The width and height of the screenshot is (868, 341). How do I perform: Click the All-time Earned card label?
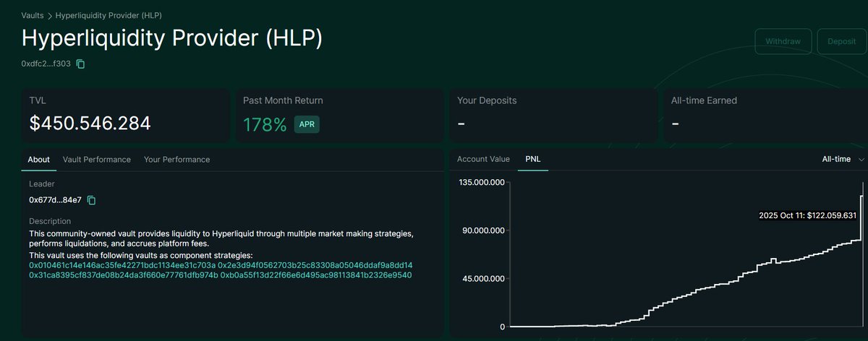[704, 100]
